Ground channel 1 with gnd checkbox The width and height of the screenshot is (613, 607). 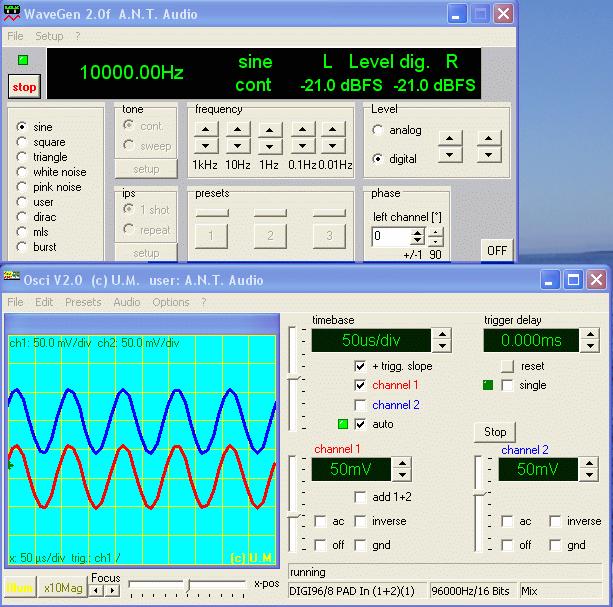click(x=360, y=545)
